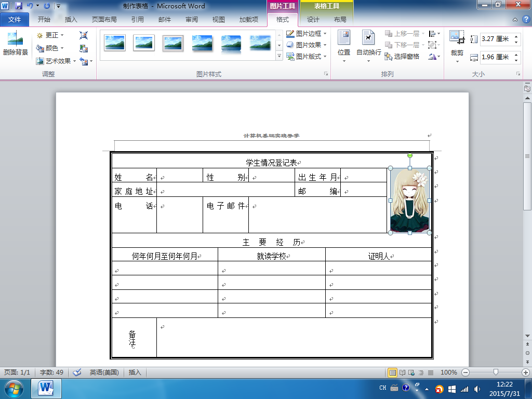The height and width of the screenshot is (399, 532).
Task: Click Select Browse Object button on scrollbar
Action: tap(527, 353)
